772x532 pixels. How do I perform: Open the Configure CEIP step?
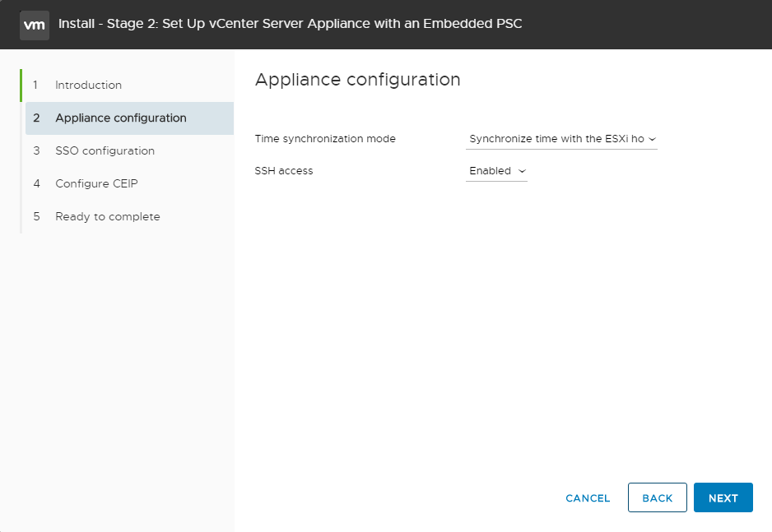[x=96, y=184]
